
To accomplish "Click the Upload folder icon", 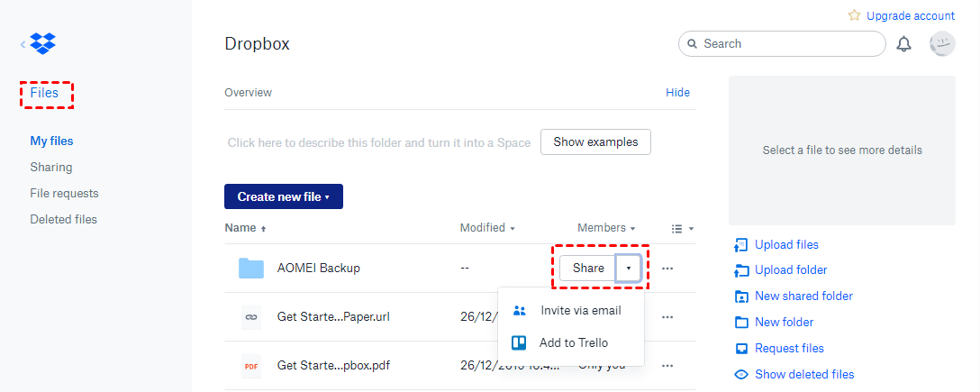I will click(x=741, y=270).
